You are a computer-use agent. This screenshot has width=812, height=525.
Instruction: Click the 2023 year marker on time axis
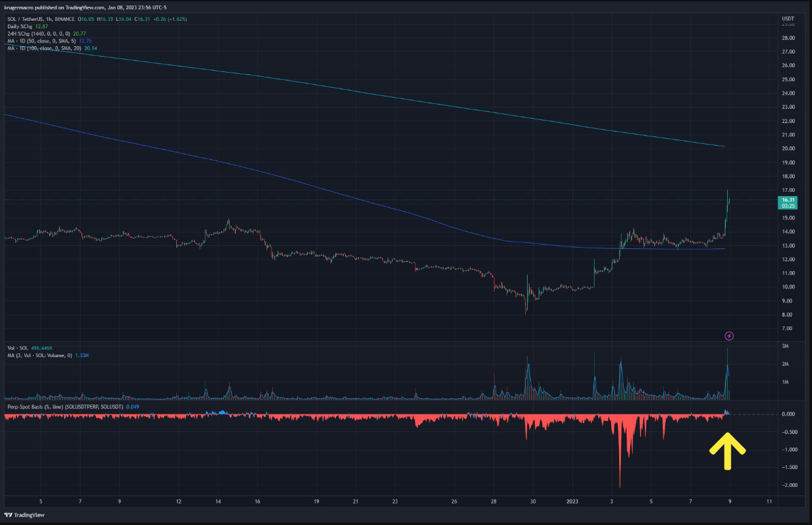pyautogui.click(x=572, y=501)
